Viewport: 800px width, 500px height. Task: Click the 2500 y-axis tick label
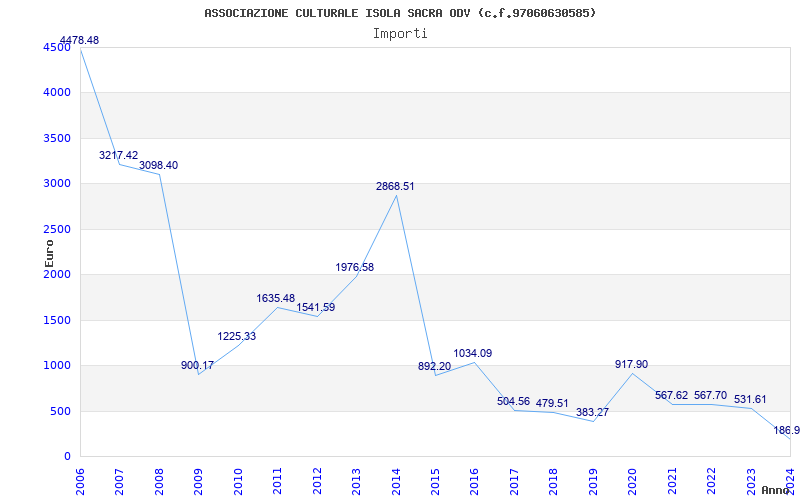57,230
